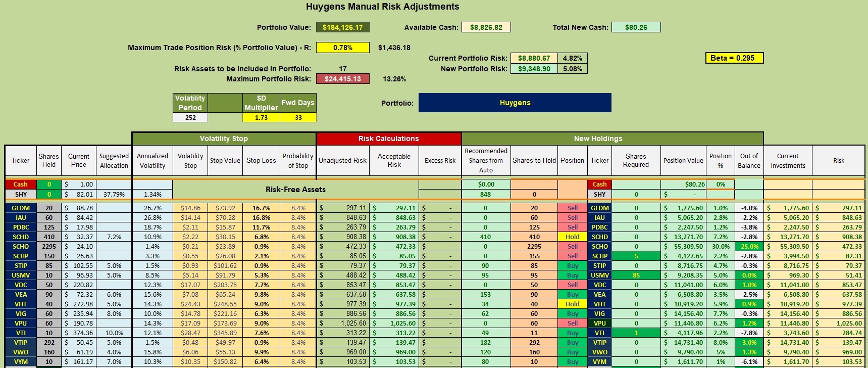Click the Volatility Period value 252
The height and width of the screenshot is (368, 868).
pyautogui.click(x=190, y=117)
